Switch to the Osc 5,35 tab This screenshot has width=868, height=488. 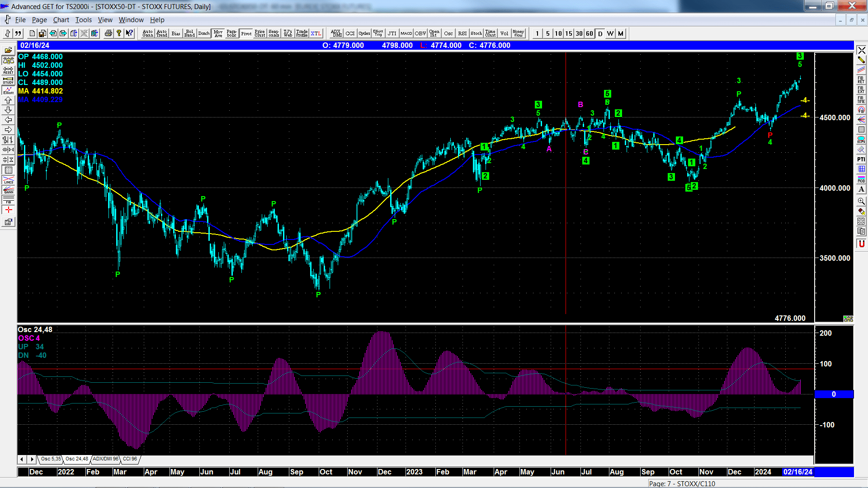(51, 459)
